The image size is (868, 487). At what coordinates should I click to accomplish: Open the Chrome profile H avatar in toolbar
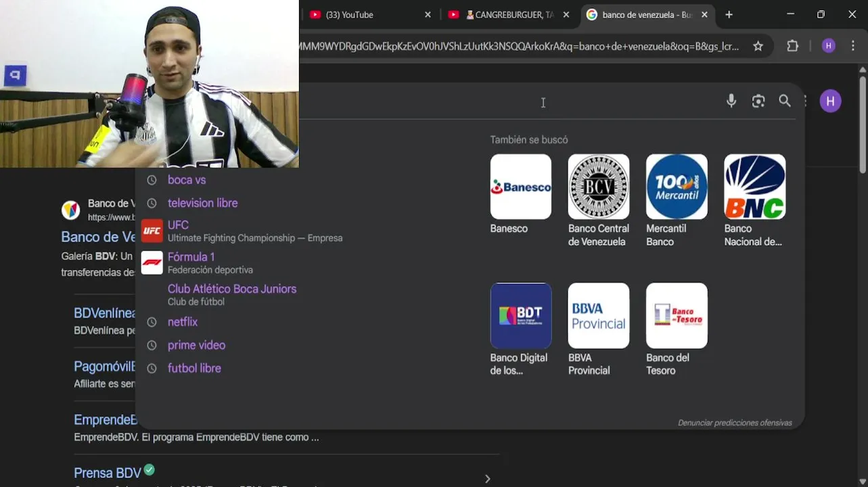click(x=829, y=46)
